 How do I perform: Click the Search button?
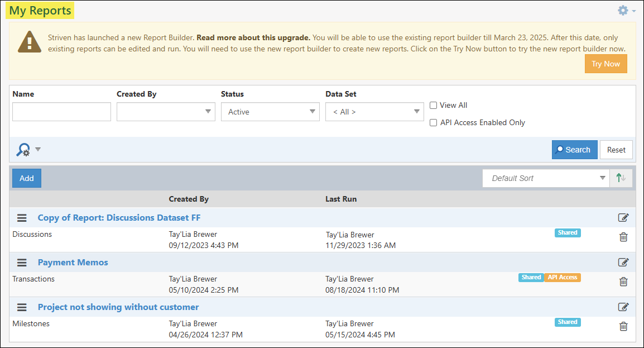(x=574, y=149)
